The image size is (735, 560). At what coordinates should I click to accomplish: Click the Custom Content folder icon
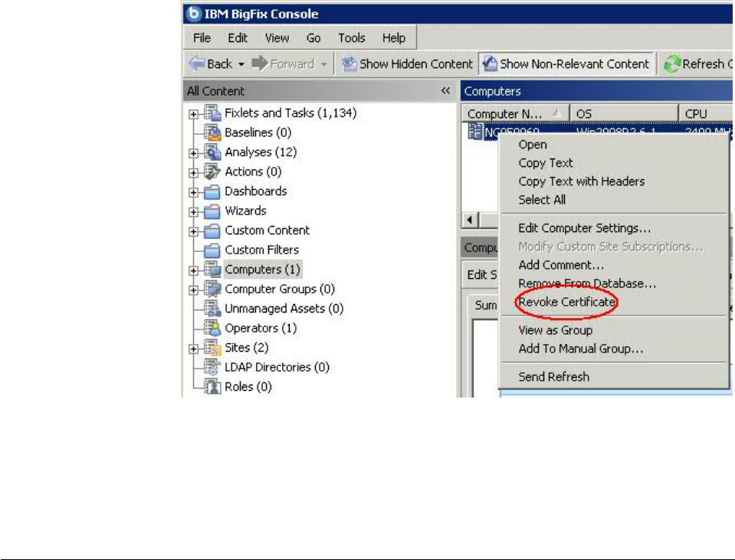click(x=212, y=231)
